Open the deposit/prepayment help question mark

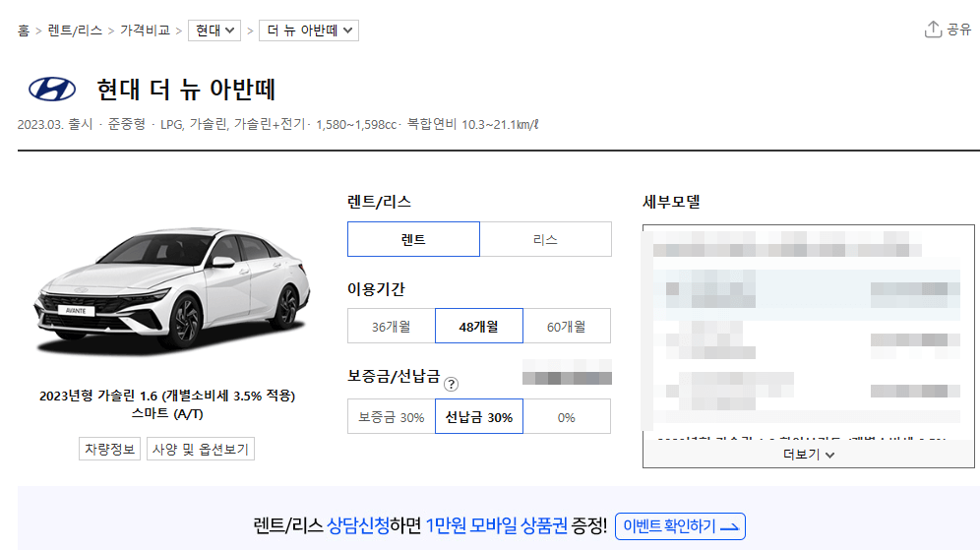451,385
